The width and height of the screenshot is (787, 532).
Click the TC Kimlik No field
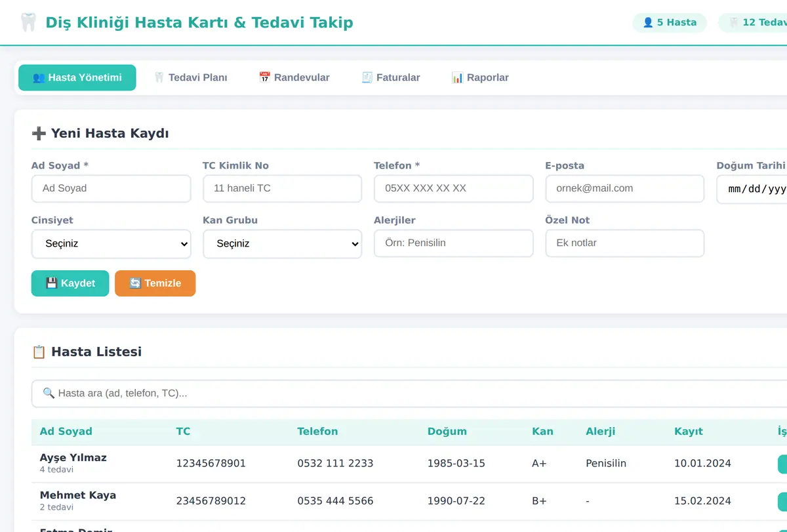[283, 188]
